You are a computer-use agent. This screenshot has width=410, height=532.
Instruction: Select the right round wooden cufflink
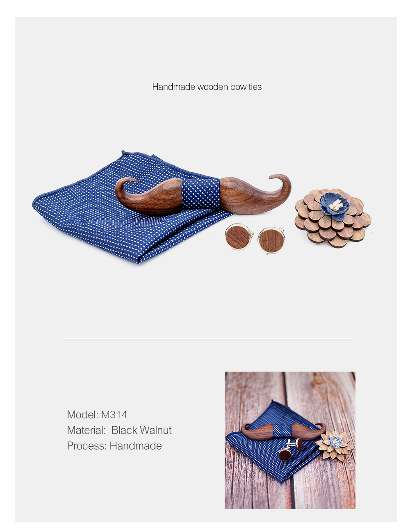[271, 240]
